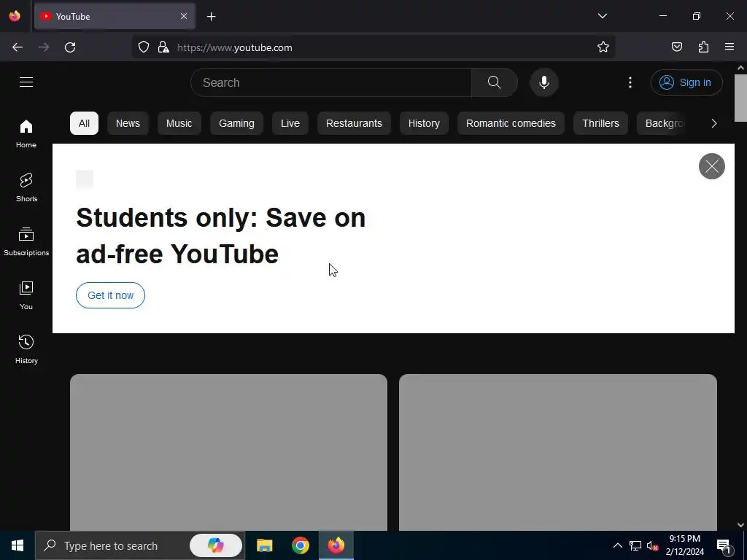
Task: Click Firefox icon in taskbar
Action: 336,545
